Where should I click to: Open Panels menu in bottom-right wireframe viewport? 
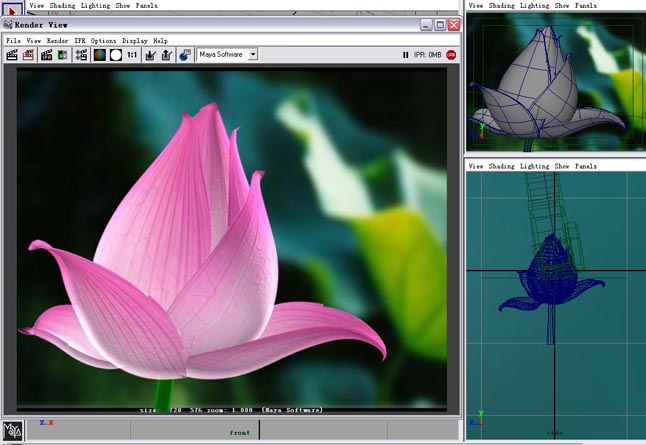tap(586, 166)
